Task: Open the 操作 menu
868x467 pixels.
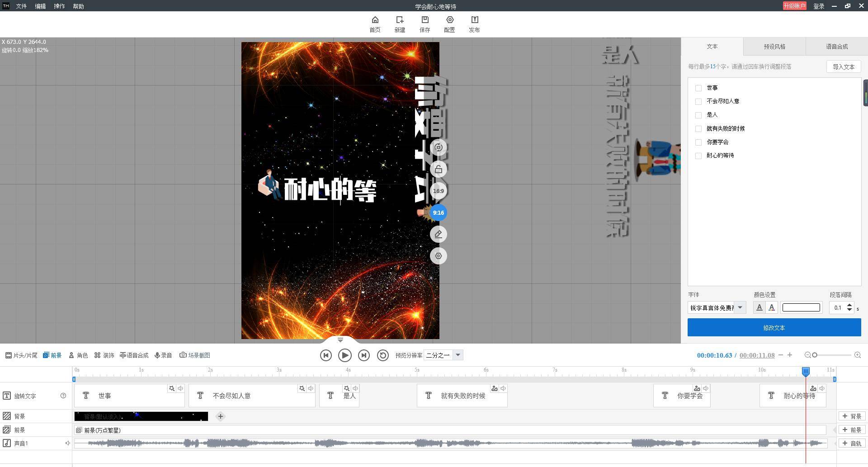Action: tap(59, 6)
